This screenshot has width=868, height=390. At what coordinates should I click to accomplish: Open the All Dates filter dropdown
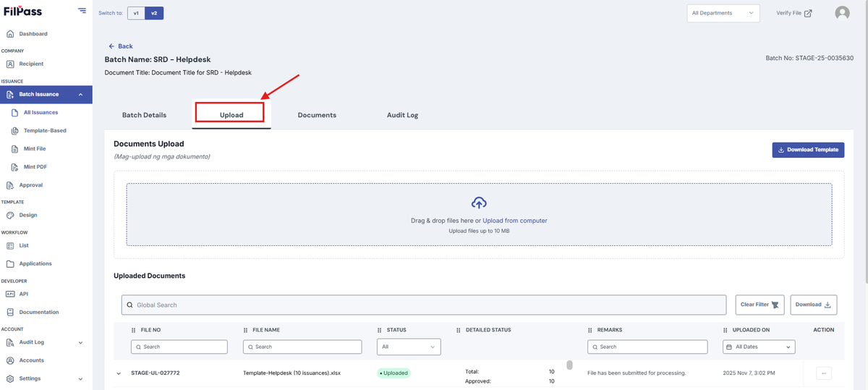[759, 347]
